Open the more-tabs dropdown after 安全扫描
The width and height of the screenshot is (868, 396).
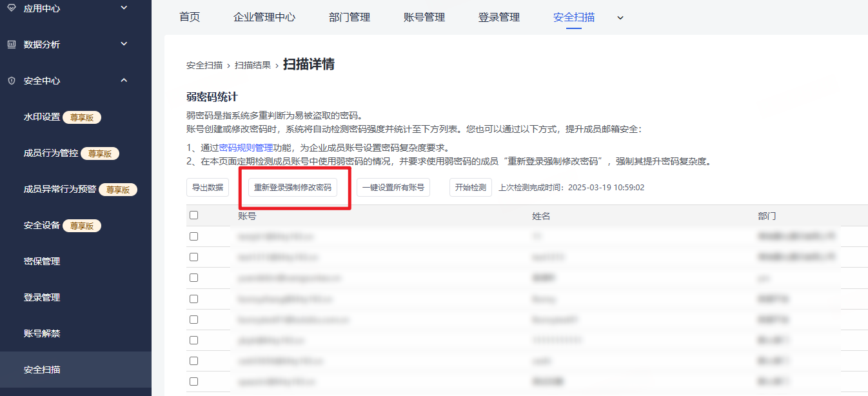[620, 18]
